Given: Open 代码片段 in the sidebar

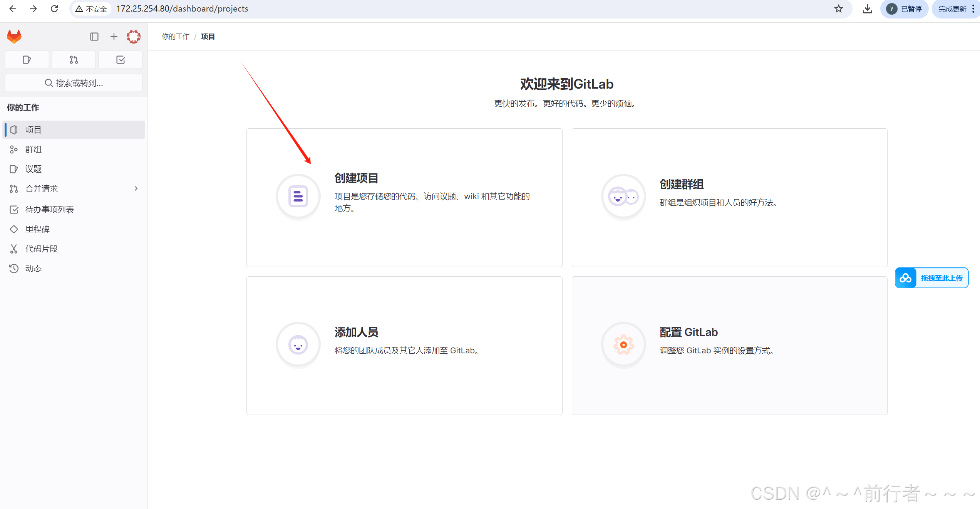Looking at the screenshot, I should pyautogui.click(x=74, y=249).
